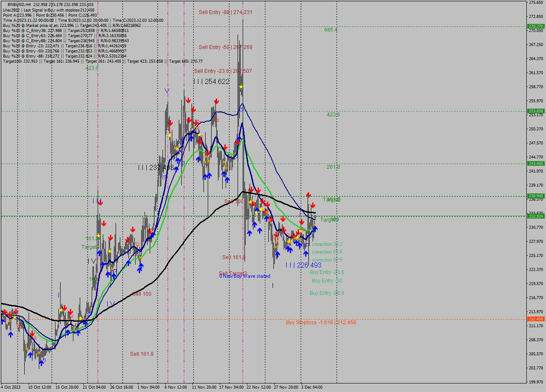Click the '10 Oct 12:00' time axis label
The width and height of the screenshot is (546, 392).
coord(40,387)
